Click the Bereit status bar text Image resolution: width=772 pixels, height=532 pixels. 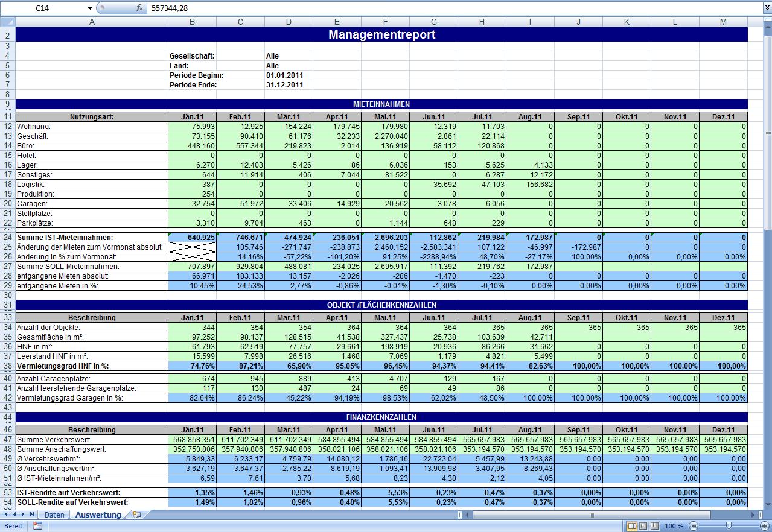click(13, 526)
